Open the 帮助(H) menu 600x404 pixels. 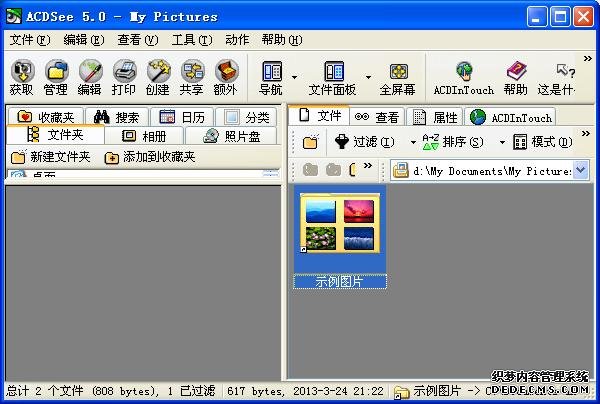[282, 40]
